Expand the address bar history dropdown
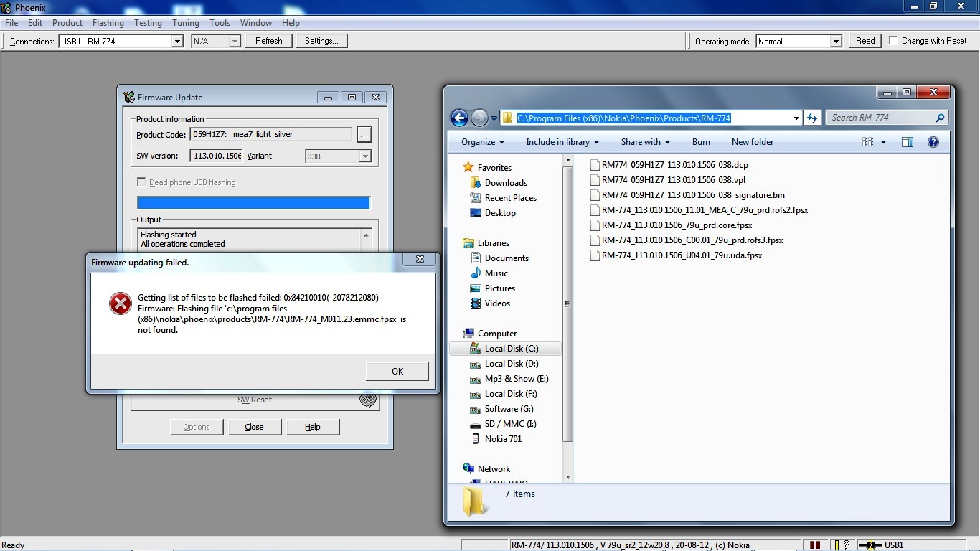The height and width of the screenshot is (551, 980). point(796,118)
